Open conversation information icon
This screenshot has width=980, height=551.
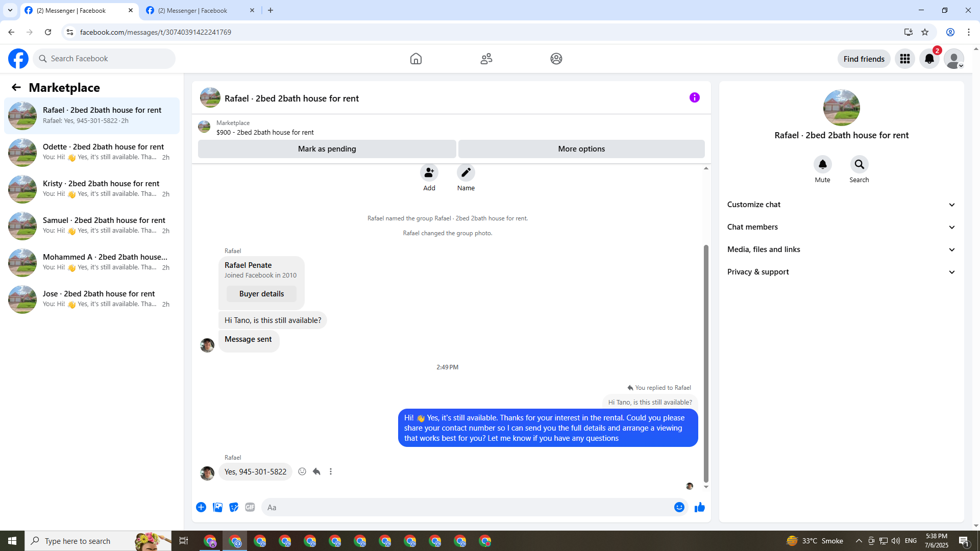click(695, 97)
